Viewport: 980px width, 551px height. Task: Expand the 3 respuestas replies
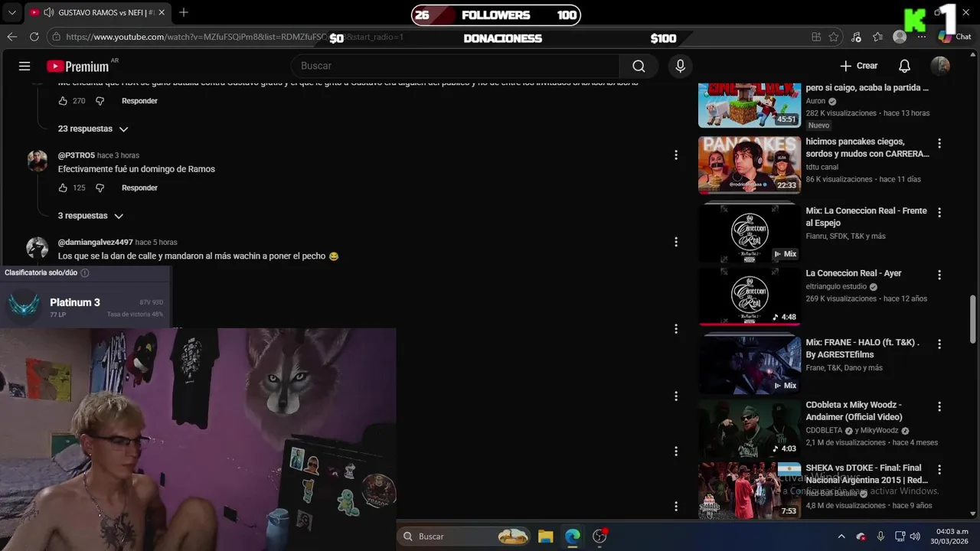tap(90, 216)
